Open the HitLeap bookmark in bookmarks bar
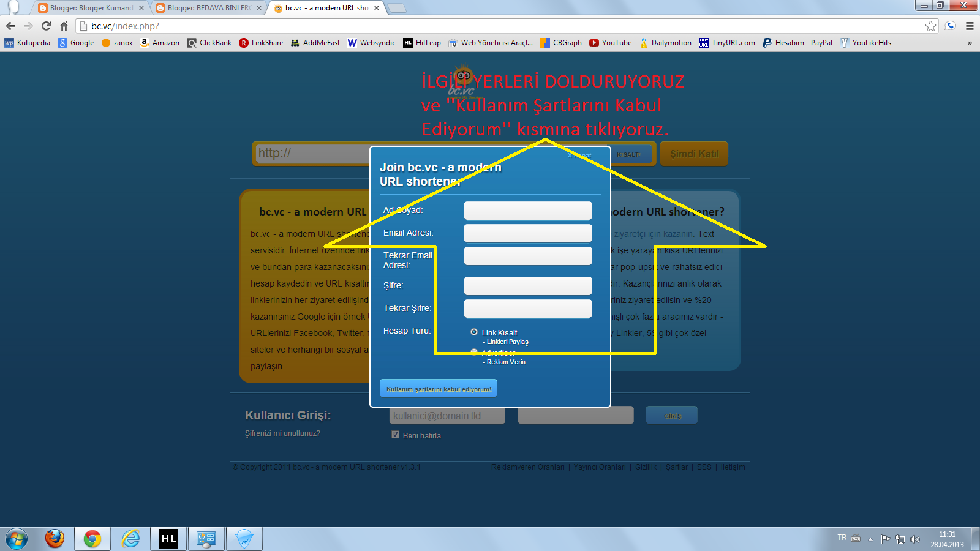Image resolution: width=980 pixels, height=551 pixels. [422, 43]
